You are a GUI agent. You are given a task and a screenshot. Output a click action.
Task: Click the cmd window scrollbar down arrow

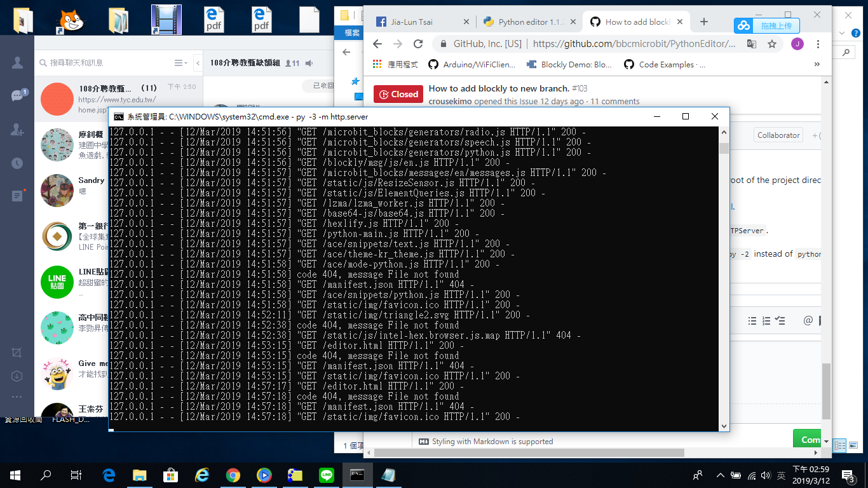[x=723, y=424]
